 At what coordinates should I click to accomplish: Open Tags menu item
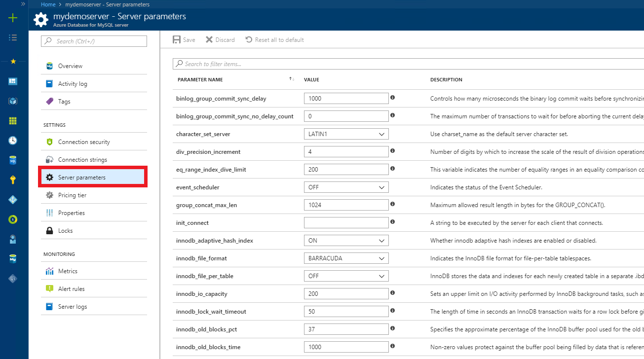click(x=94, y=101)
